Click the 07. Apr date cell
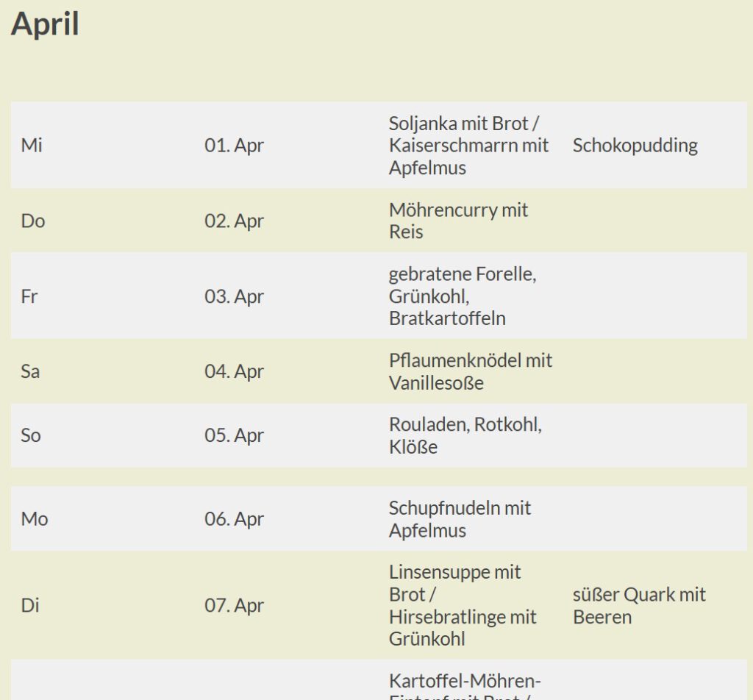 [234, 605]
